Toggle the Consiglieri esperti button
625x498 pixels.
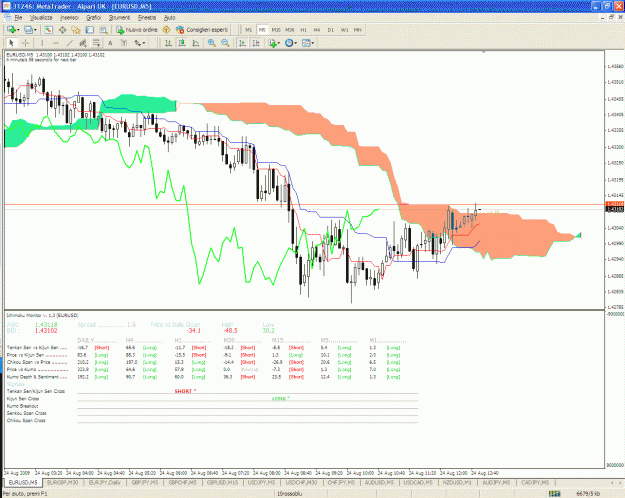[202, 30]
